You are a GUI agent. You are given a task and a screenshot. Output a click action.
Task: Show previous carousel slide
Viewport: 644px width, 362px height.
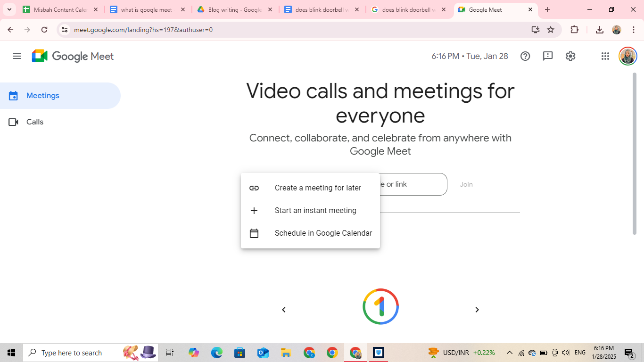pyautogui.click(x=284, y=310)
